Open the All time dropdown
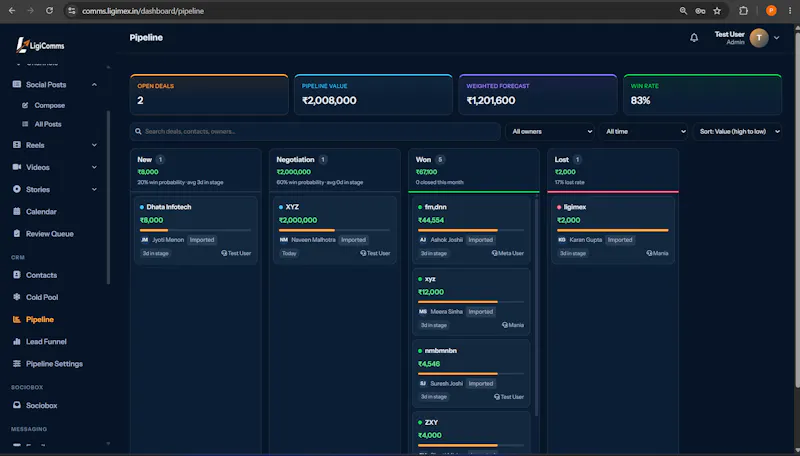Image resolution: width=800 pixels, height=456 pixels. pos(644,132)
